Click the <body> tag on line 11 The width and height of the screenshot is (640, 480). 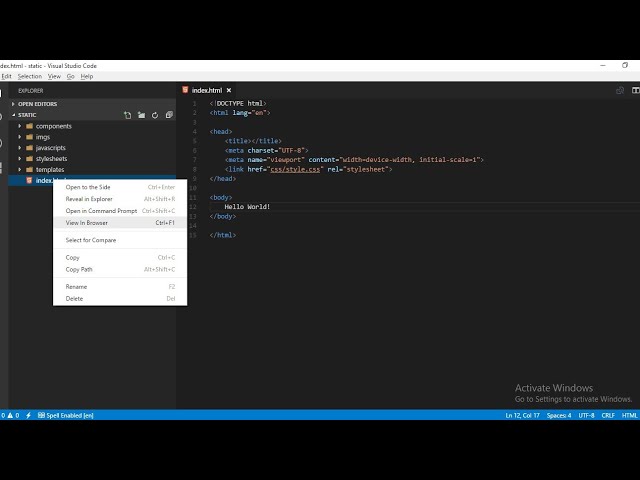(221, 198)
